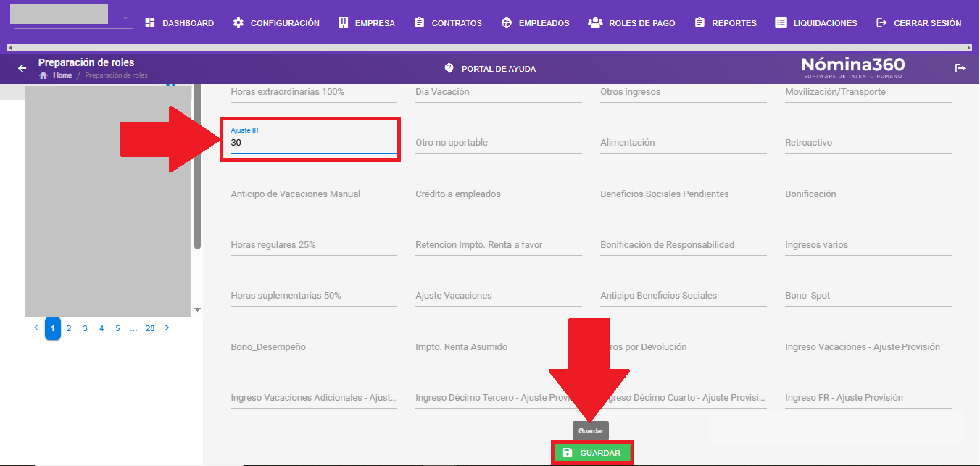
Task: Click the Retencion Impto. Renta a favor field
Action: click(499, 245)
